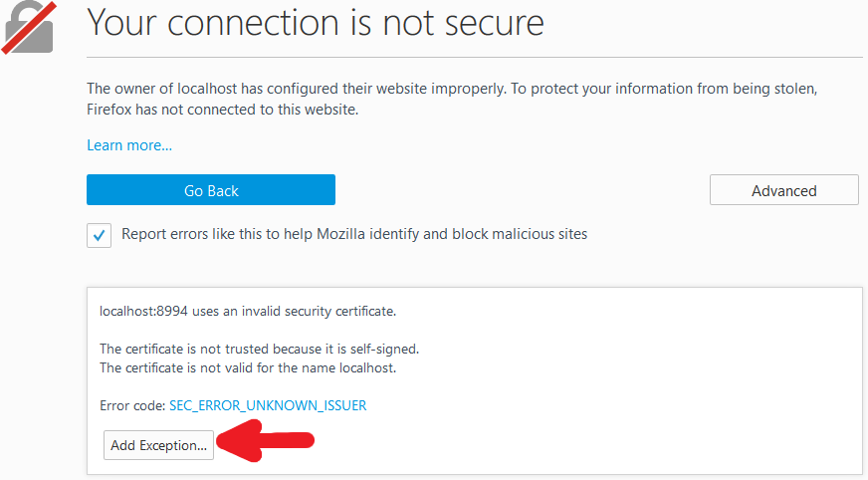Click the word "self-signed" in the certificate message
This screenshot has height=480, width=868.
(383, 349)
